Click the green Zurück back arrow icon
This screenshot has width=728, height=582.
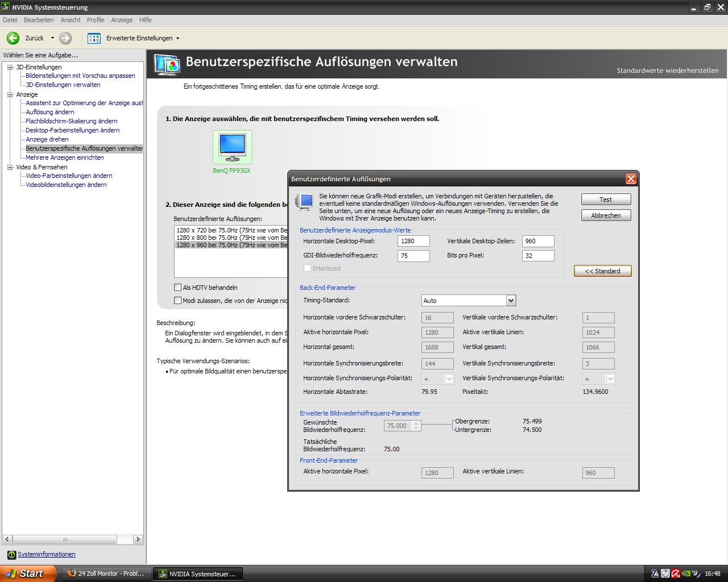click(x=13, y=38)
